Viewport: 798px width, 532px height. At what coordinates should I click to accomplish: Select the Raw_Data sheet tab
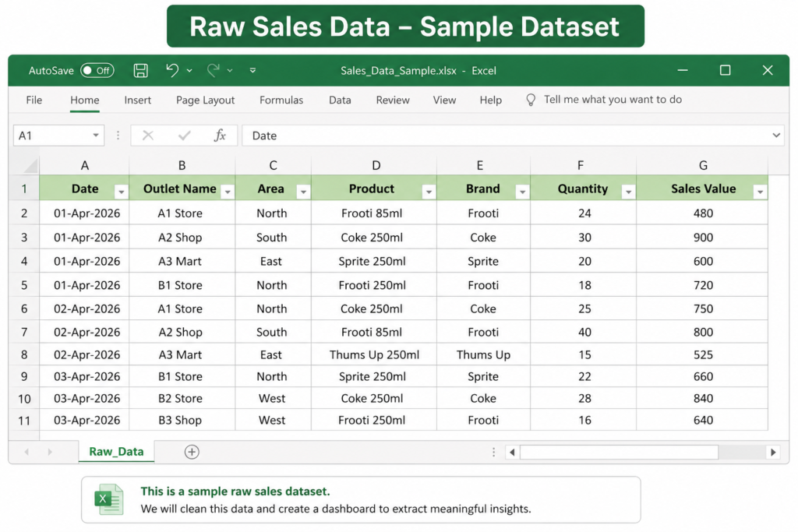pos(116,451)
